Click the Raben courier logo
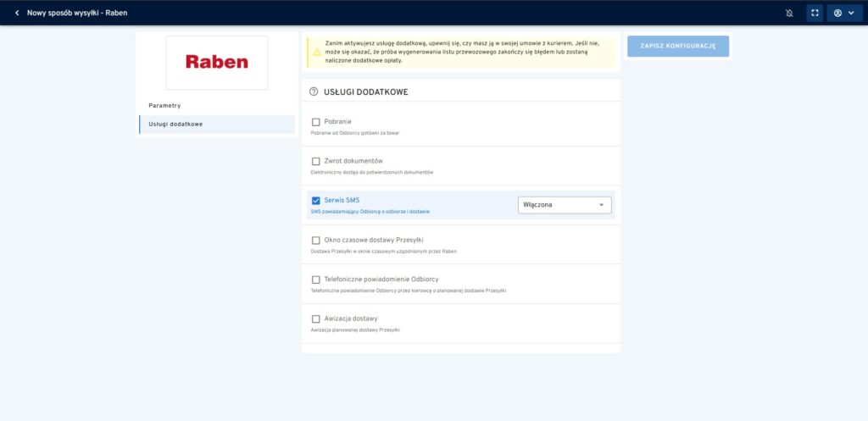This screenshot has width=868, height=421. (x=217, y=62)
